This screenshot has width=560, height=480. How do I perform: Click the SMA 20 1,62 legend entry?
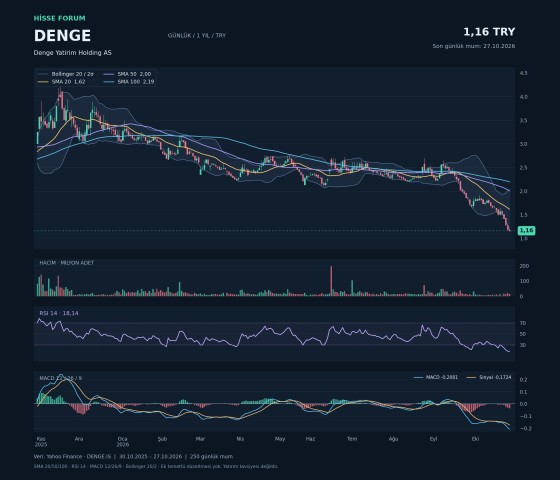click(61, 82)
